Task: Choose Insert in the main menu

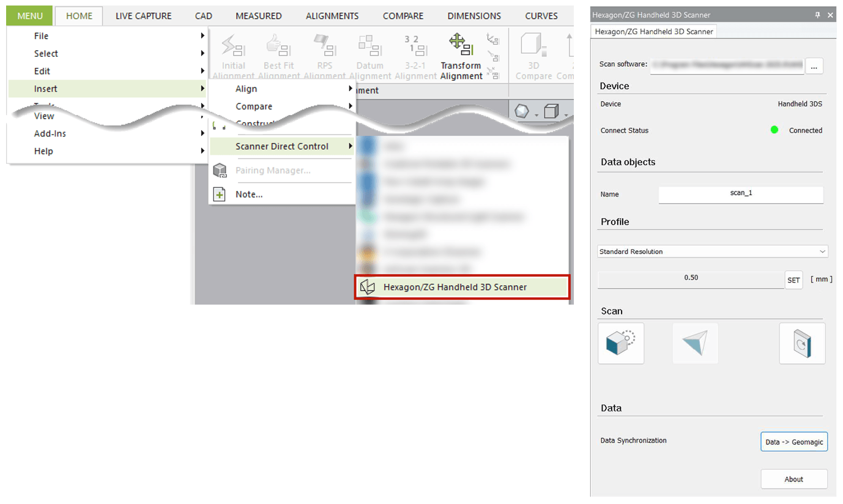Action: 108,89
